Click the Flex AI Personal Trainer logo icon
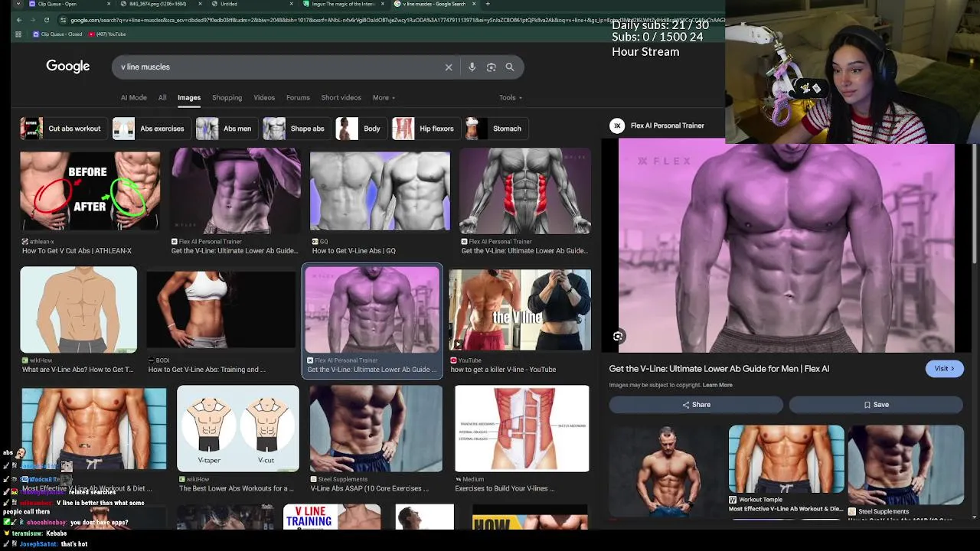Image resolution: width=980 pixels, height=551 pixels. point(617,126)
